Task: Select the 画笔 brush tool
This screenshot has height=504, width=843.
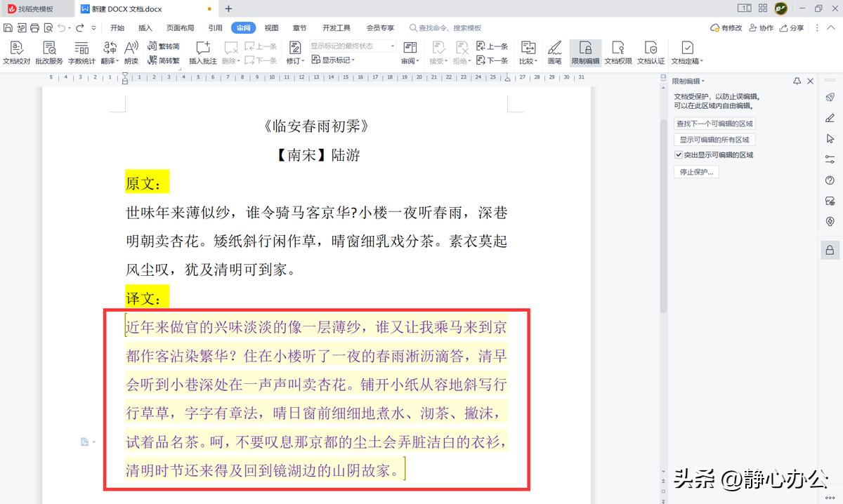Action: pyautogui.click(x=554, y=51)
